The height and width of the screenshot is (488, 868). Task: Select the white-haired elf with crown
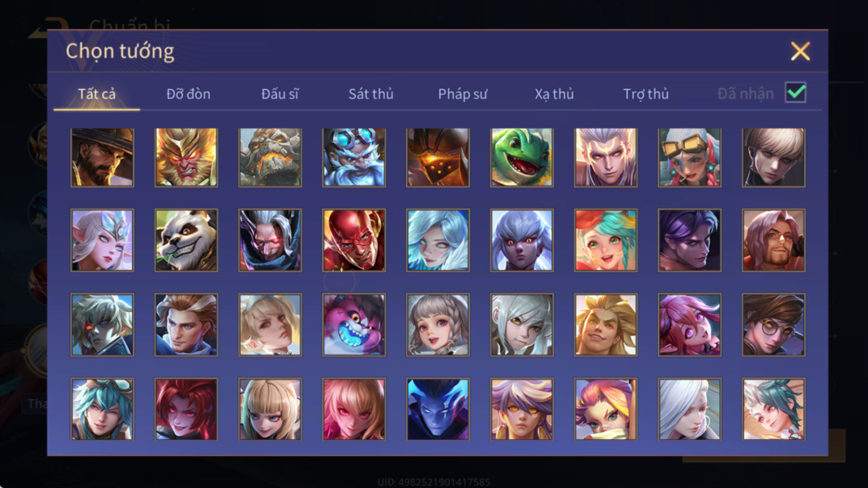click(102, 241)
